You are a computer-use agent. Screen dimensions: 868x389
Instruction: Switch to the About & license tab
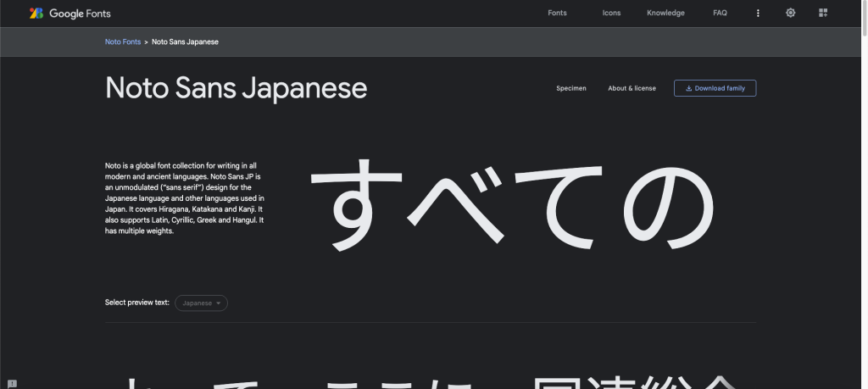pyautogui.click(x=632, y=88)
